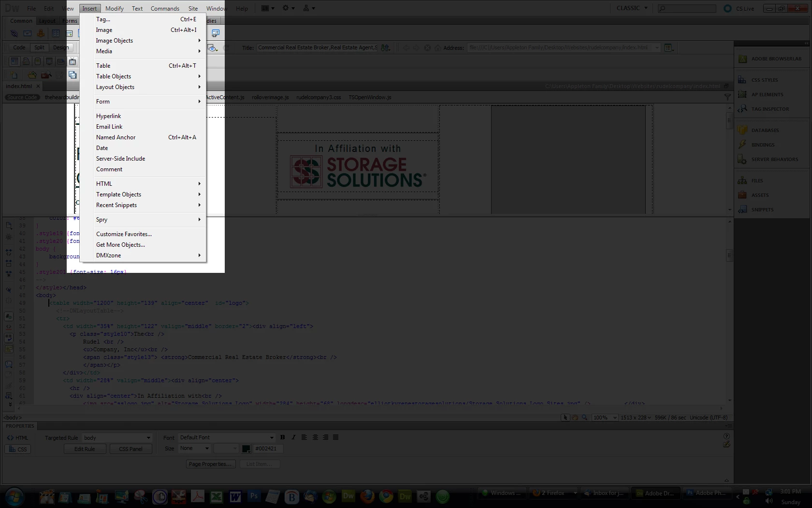Expand the HTML submenu
Image resolution: width=812 pixels, height=508 pixels.
[x=149, y=184]
